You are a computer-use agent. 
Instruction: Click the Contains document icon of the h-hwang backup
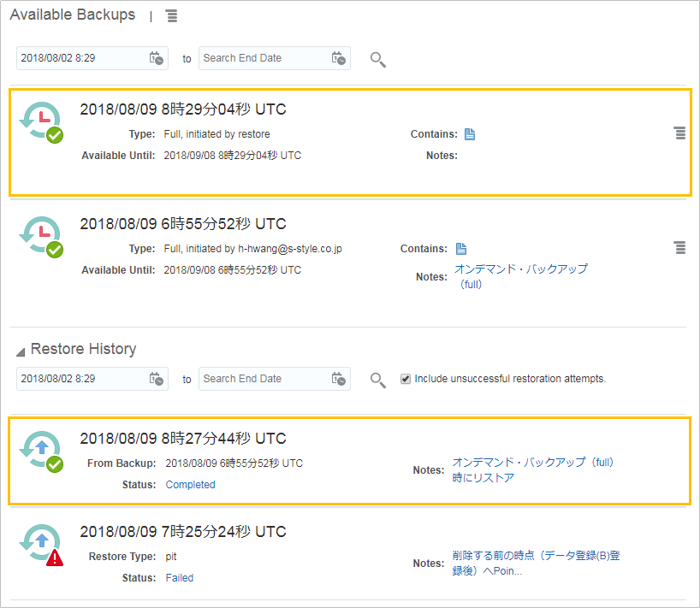point(461,249)
